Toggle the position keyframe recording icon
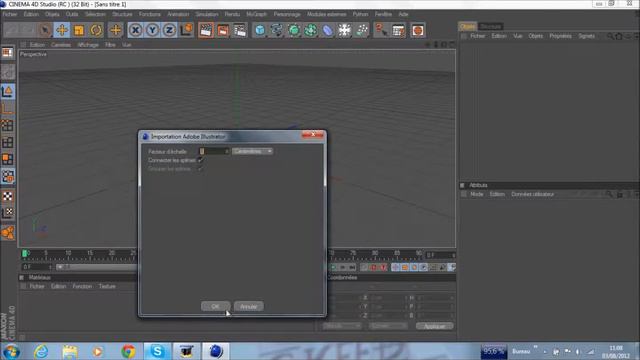The height and width of the screenshot is (360, 640). pos(396,267)
